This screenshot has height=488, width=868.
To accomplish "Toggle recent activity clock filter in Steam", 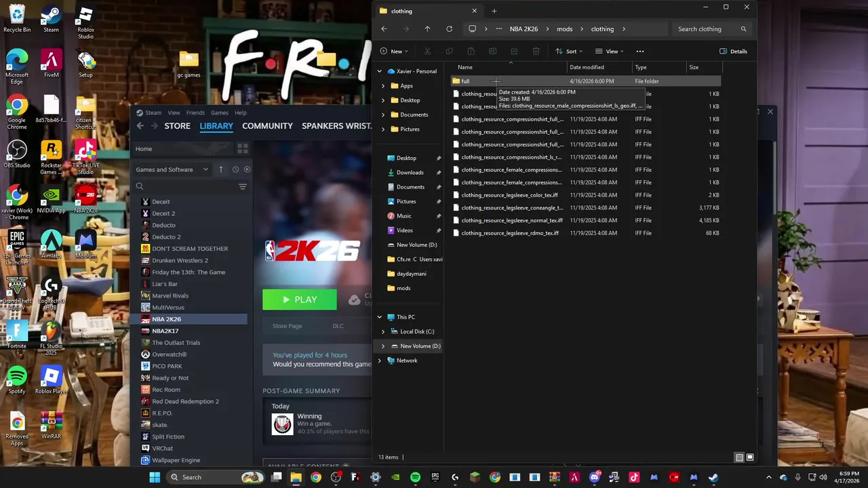I will point(235,169).
